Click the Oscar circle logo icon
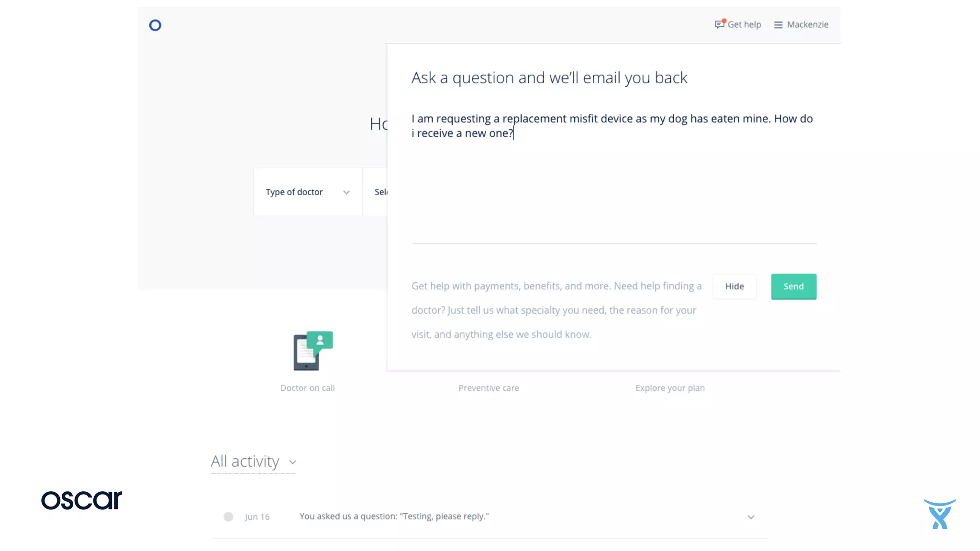The image size is (980, 551). point(155,25)
